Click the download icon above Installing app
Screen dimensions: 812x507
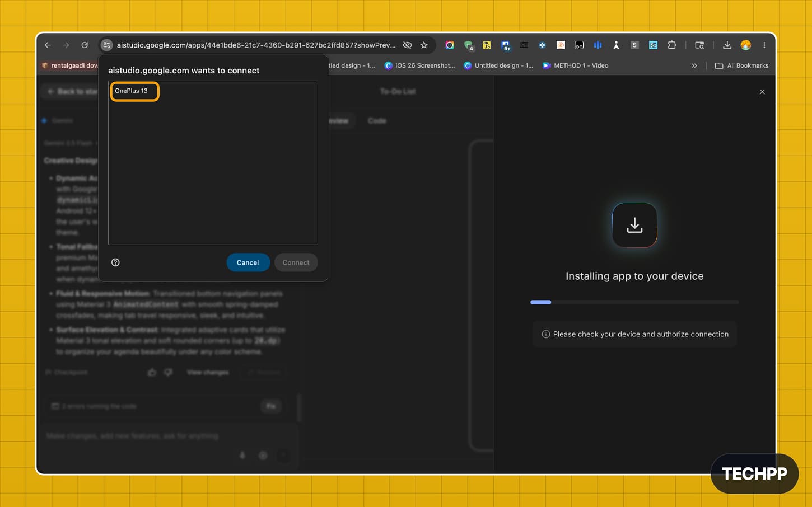click(634, 225)
